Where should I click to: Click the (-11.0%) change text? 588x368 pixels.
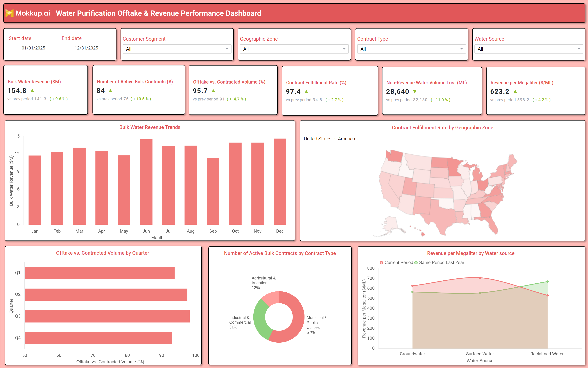click(x=440, y=100)
